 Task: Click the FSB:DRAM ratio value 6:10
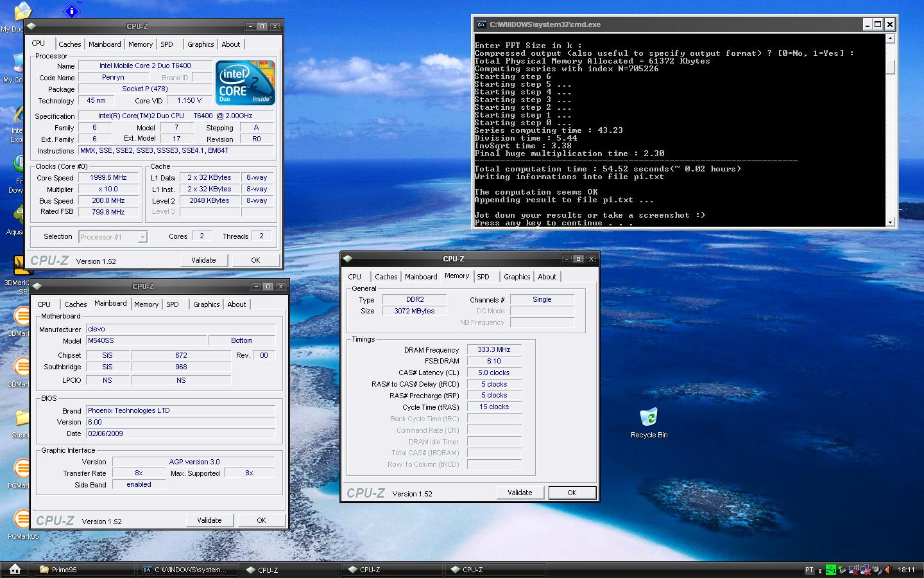pyautogui.click(x=494, y=361)
